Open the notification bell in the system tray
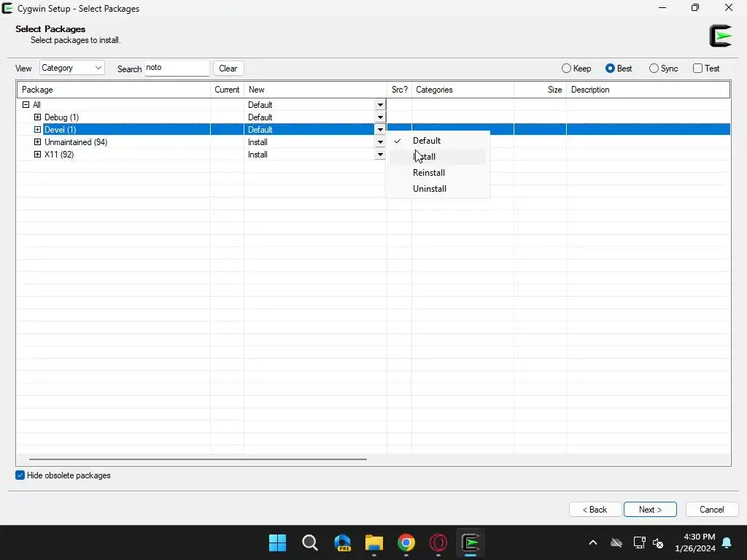This screenshot has height=560, width=747. [727, 542]
